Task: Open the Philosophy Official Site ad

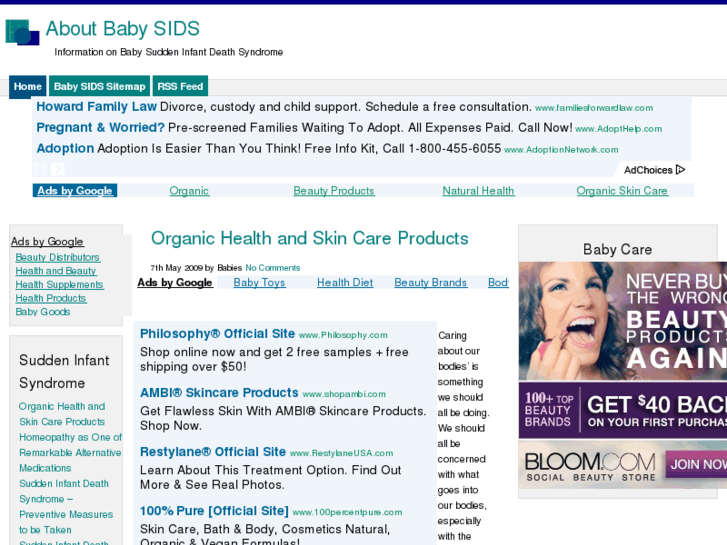Action: coord(217,333)
